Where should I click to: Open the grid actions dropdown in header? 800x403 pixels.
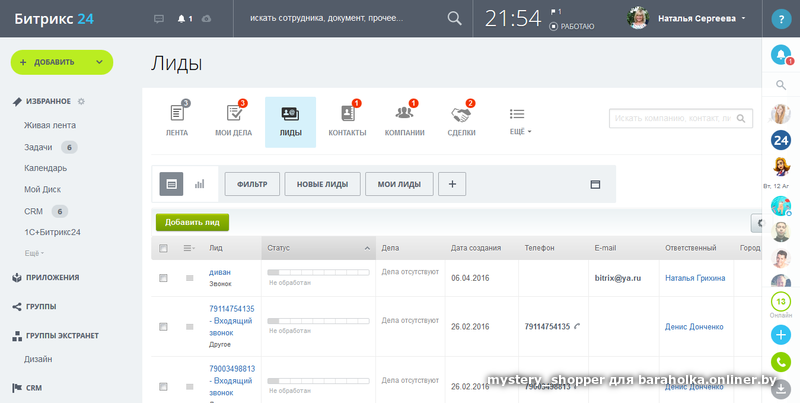189,248
